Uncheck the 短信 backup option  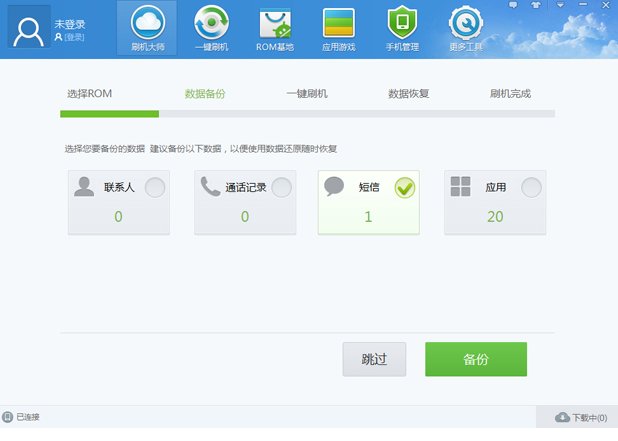tap(405, 188)
